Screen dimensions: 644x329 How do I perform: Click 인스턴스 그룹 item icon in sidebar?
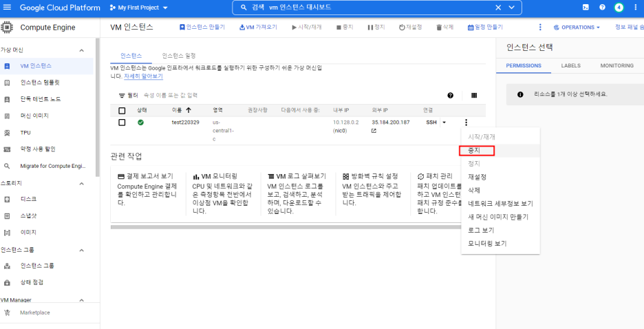pyautogui.click(x=7, y=266)
